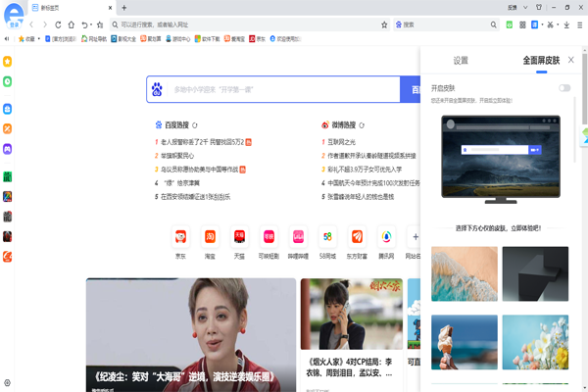Click the magnifier in the search box
The image size is (588, 392).
pyautogui.click(x=494, y=24)
